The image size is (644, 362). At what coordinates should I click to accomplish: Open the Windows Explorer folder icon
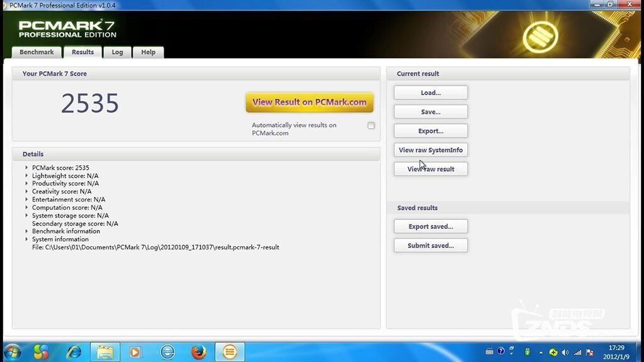tap(105, 352)
